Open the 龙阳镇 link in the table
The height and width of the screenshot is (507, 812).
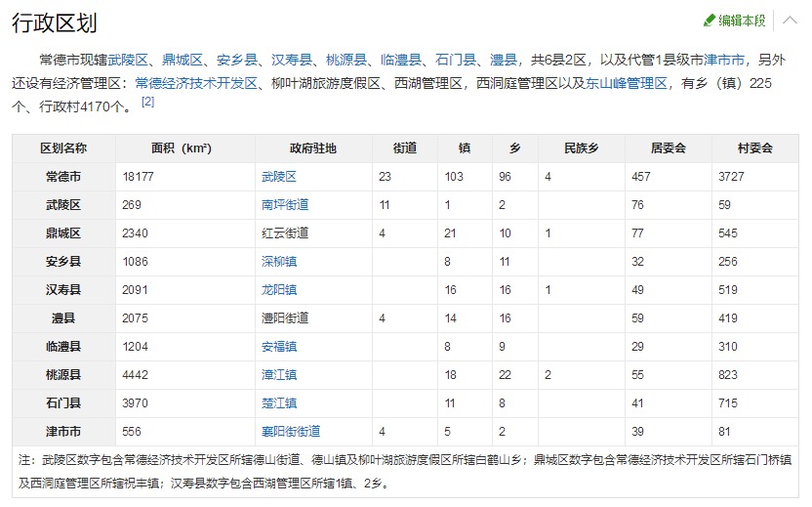(x=279, y=290)
